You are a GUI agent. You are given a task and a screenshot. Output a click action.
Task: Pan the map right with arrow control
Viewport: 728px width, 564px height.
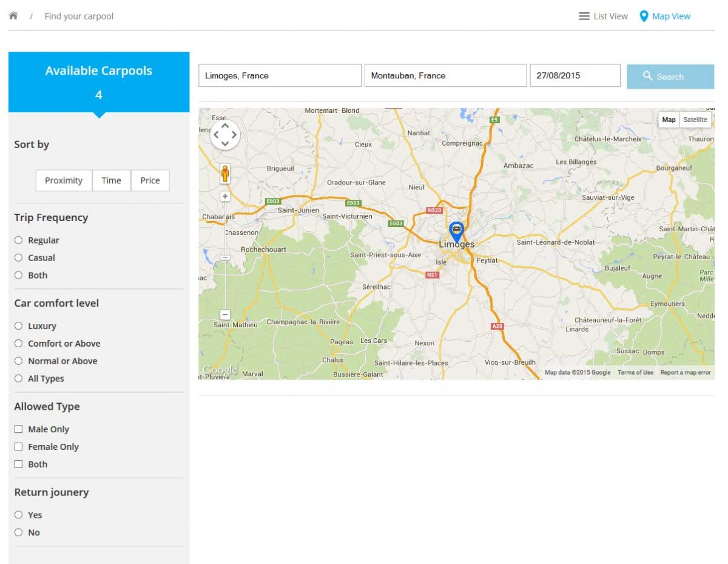click(234, 135)
